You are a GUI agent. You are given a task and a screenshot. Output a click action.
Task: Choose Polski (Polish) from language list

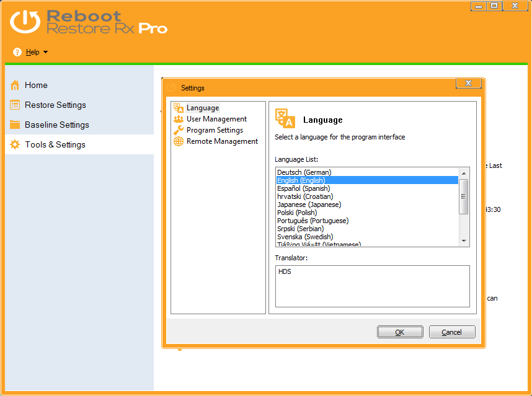tap(367, 213)
